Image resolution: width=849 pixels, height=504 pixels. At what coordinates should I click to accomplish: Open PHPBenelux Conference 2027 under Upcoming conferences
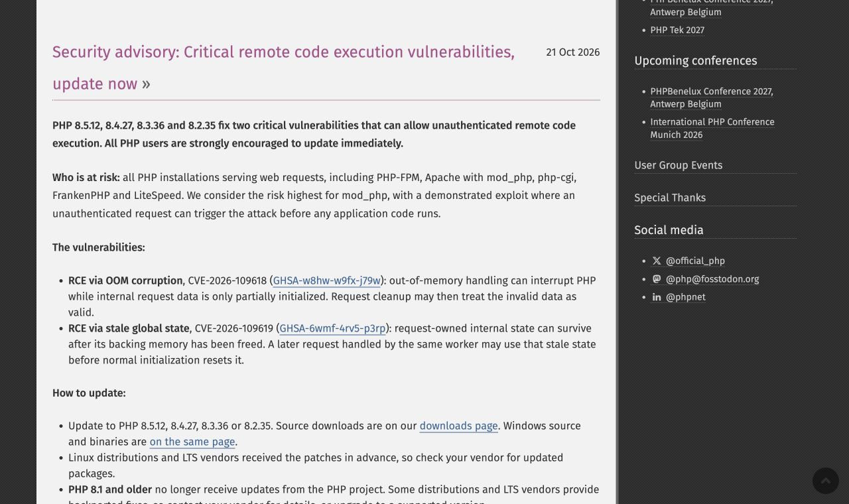712,97
